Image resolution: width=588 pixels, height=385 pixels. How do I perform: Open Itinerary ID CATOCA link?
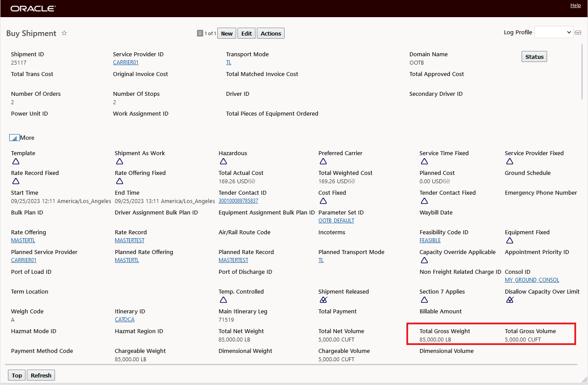(x=125, y=320)
